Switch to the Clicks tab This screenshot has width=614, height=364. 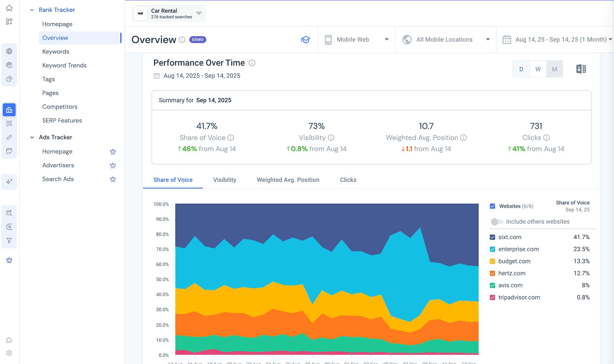coord(348,180)
